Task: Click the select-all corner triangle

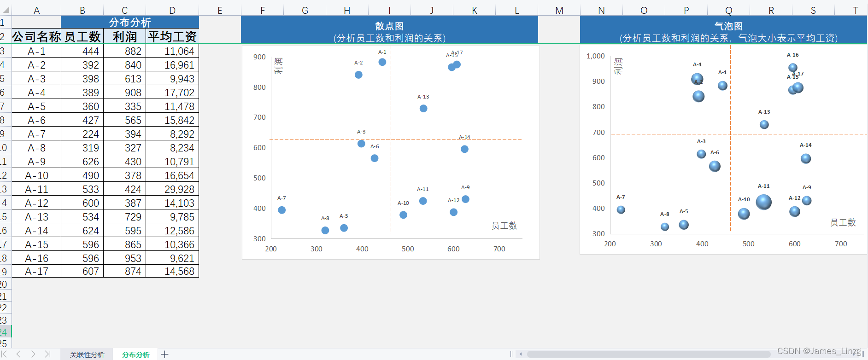Action: pyautogui.click(x=6, y=10)
